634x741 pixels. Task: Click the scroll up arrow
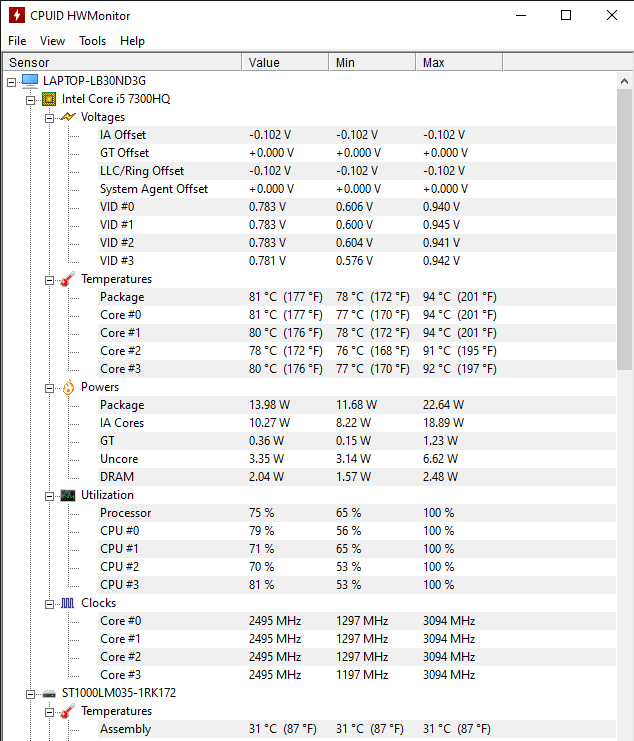click(x=625, y=81)
